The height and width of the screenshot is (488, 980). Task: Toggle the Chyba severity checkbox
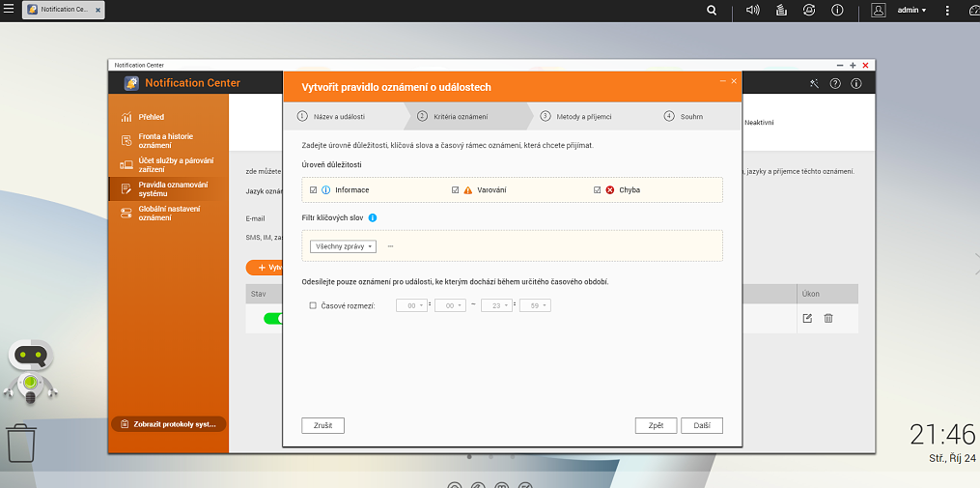coord(598,190)
